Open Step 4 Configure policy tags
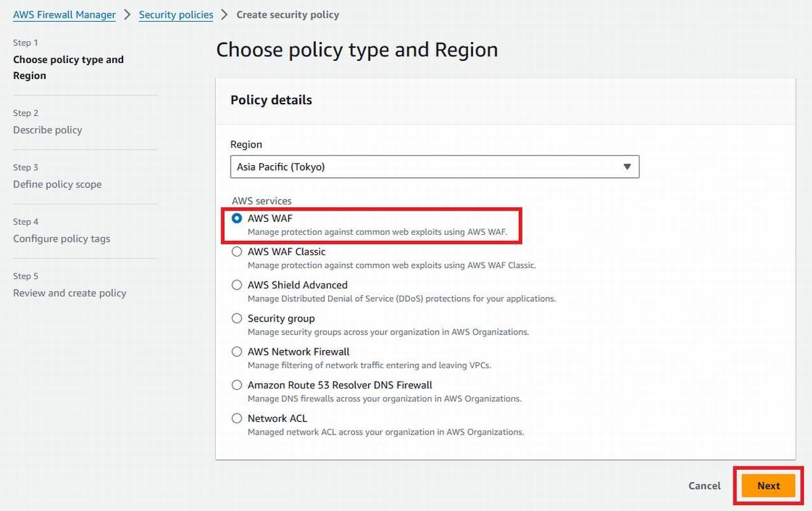The image size is (812, 511). 62,238
